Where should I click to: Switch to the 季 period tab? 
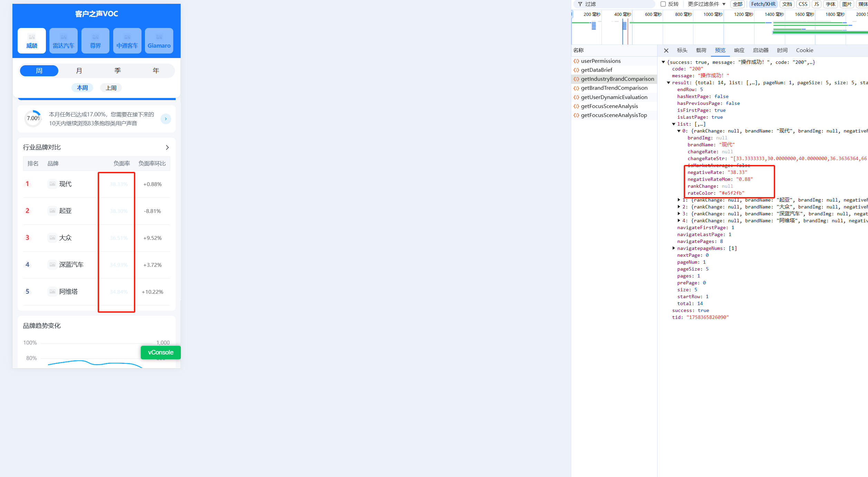click(x=118, y=71)
